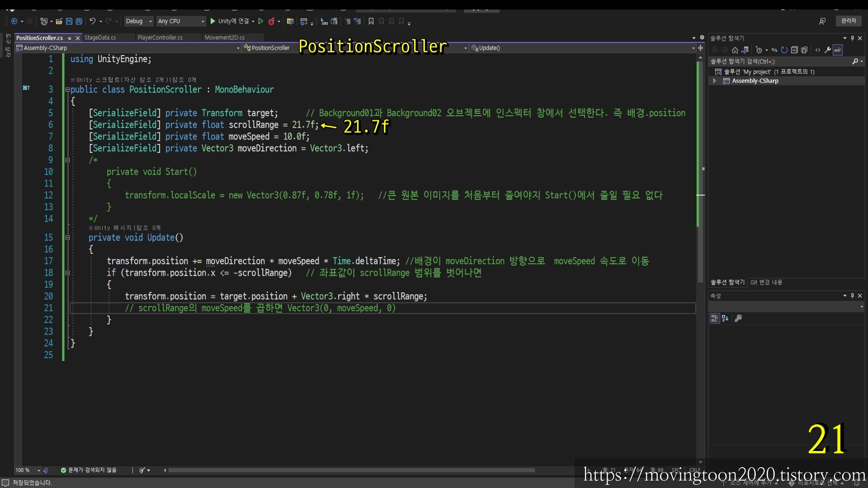Click the Alphabetical sort icon in Properties panel
This screenshot has height=488, width=868.
tap(725, 319)
